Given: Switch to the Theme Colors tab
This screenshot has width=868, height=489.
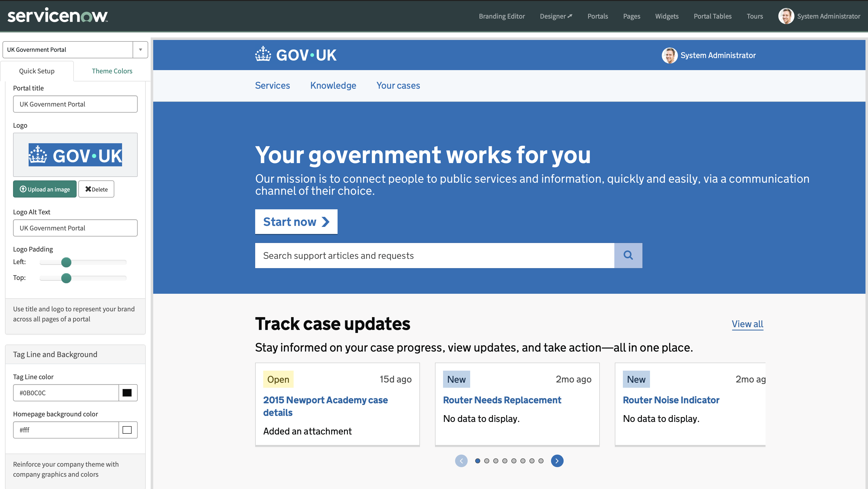Looking at the screenshot, I should click(x=112, y=71).
